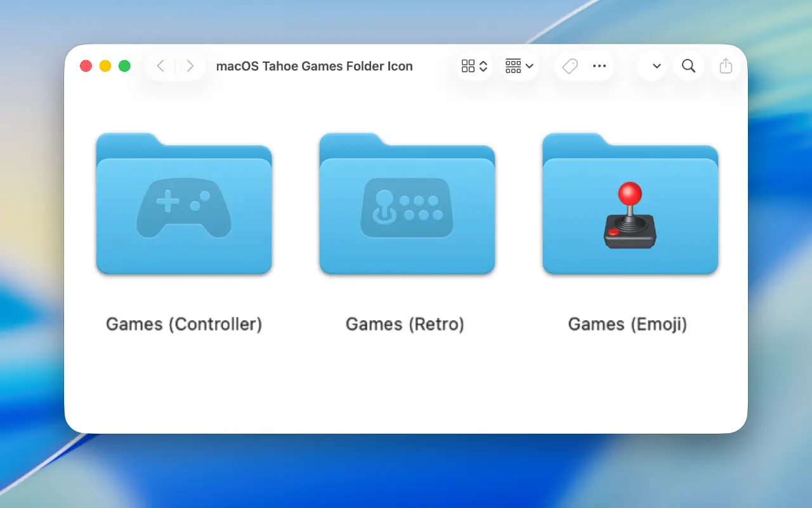The height and width of the screenshot is (508, 812).
Task: Open the icon view switcher
Action: 474,66
